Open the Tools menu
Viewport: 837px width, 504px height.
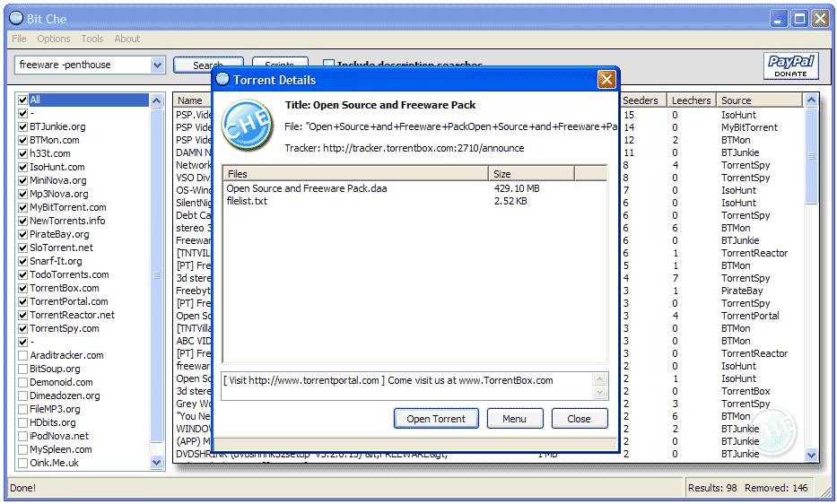(92, 39)
